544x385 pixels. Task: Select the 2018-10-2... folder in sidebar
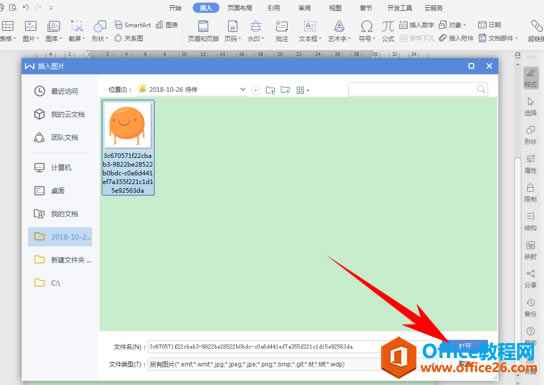pyautogui.click(x=60, y=237)
